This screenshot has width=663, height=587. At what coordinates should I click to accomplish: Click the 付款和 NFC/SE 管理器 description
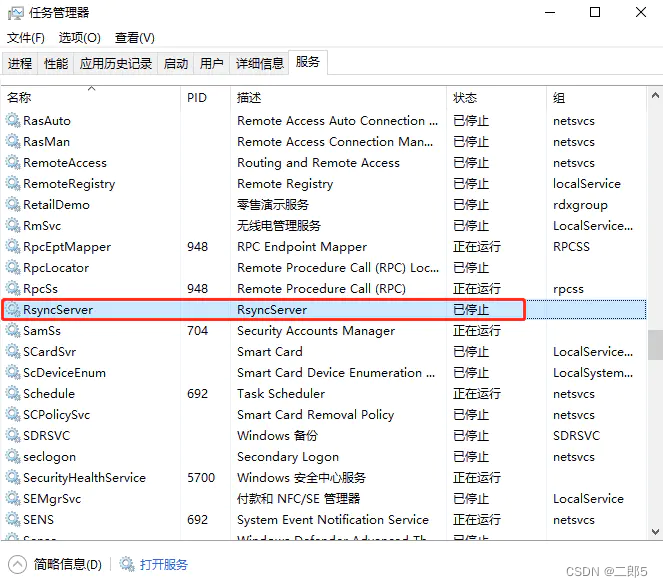pos(298,499)
